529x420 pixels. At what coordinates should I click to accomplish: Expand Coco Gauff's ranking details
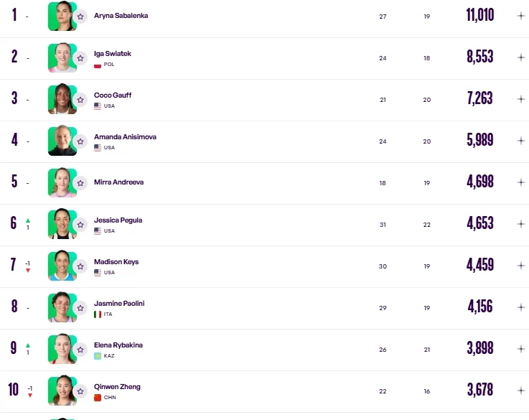(520, 100)
